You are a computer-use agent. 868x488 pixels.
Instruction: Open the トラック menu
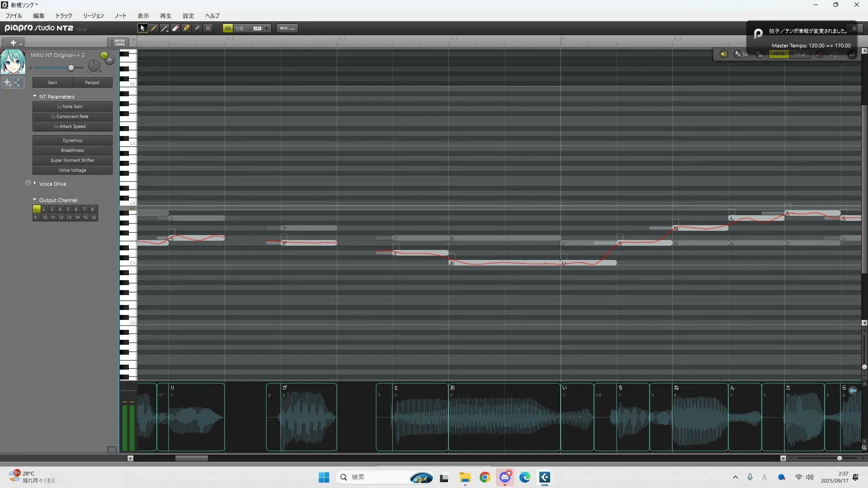(x=64, y=16)
